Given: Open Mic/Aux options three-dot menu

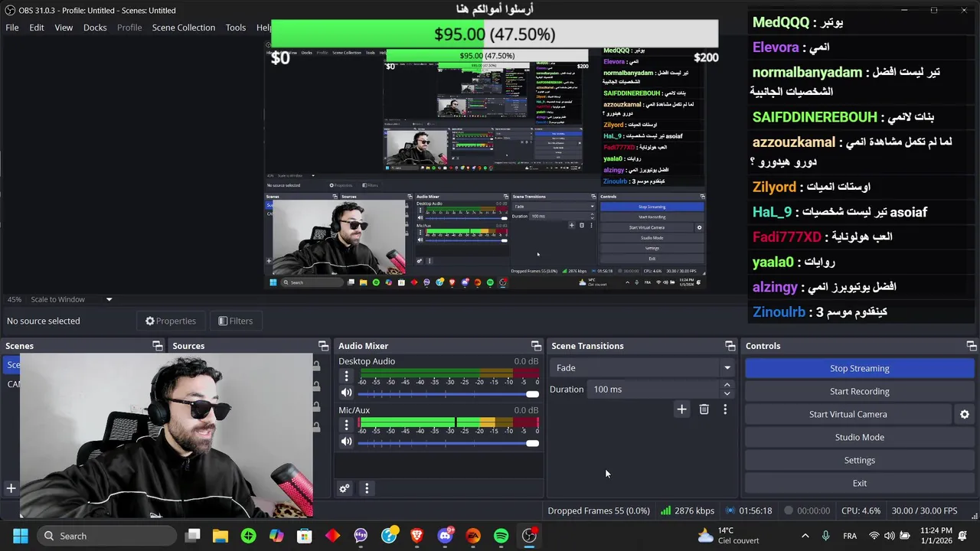Looking at the screenshot, I should [x=346, y=425].
